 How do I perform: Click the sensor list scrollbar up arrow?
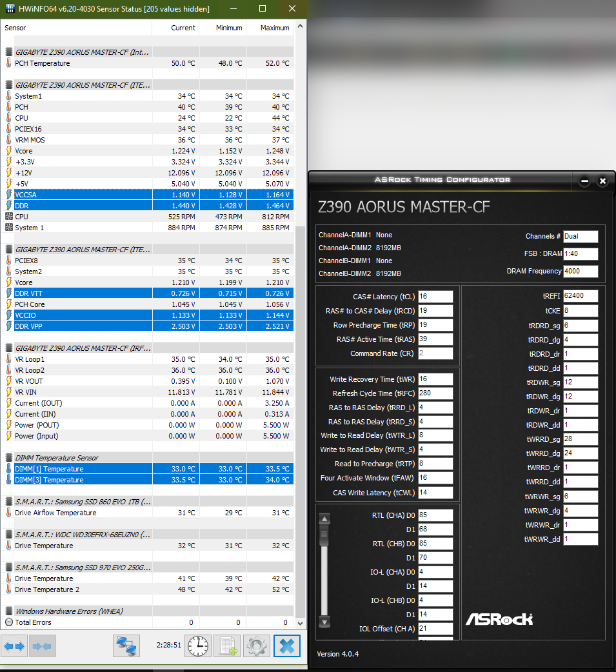coord(300,26)
